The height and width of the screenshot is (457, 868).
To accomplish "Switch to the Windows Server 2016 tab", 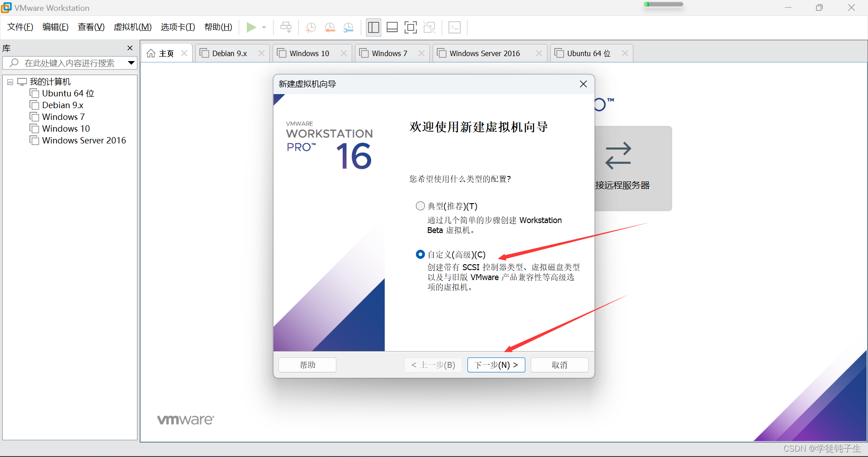I will pyautogui.click(x=485, y=53).
